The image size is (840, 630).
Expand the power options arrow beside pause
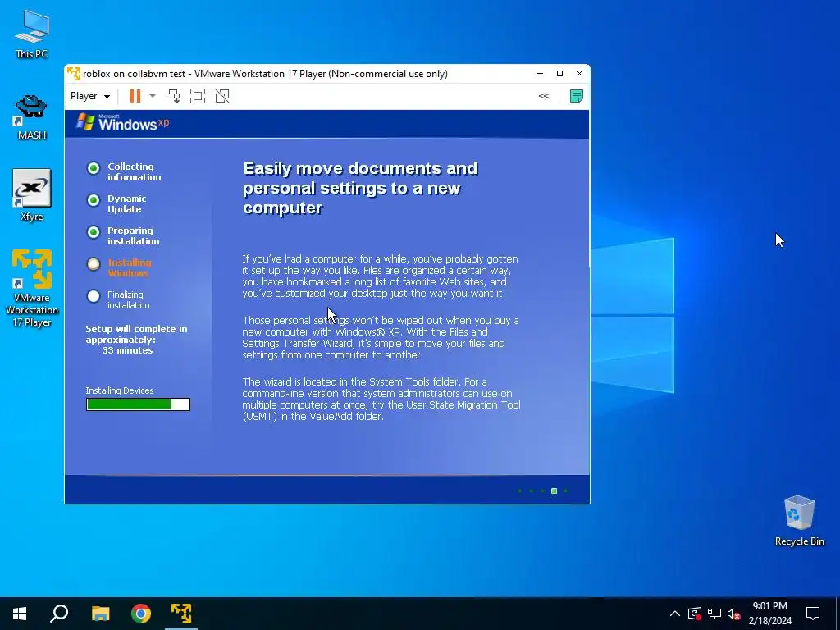[153, 96]
